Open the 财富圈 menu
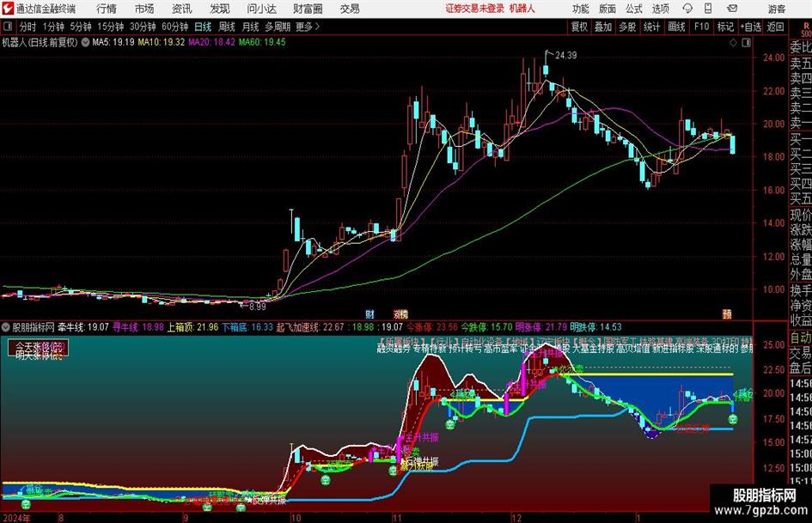The width and height of the screenshot is (812, 523). click(x=308, y=9)
